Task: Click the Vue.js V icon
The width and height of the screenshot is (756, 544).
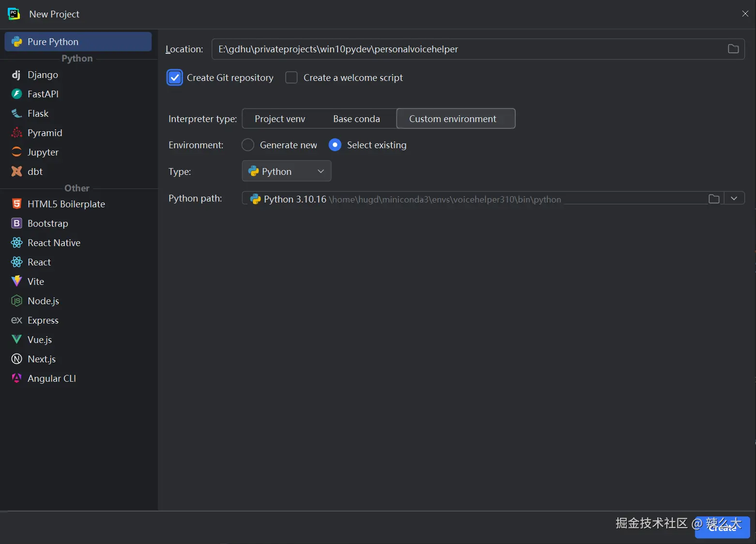Action: tap(16, 340)
